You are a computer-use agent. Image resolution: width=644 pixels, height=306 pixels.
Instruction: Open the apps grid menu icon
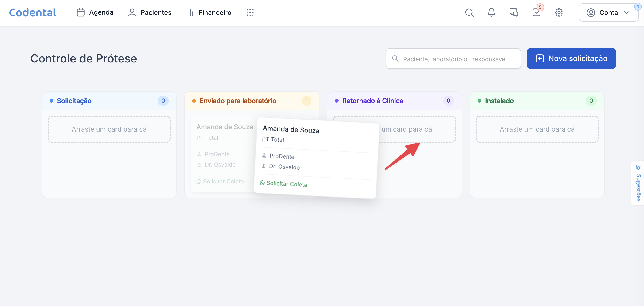(x=250, y=12)
